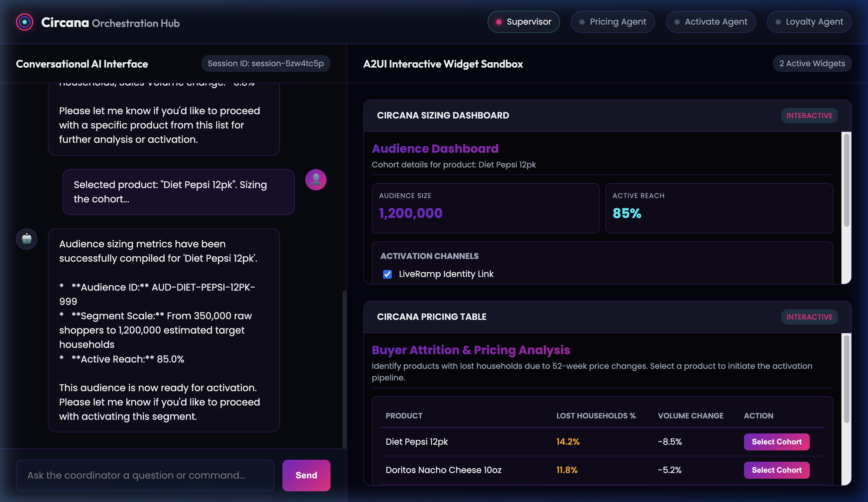Click 'Conversational AI Interface' panel title
Image resolution: width=868 pixels, height=502 pixels.
82,64
